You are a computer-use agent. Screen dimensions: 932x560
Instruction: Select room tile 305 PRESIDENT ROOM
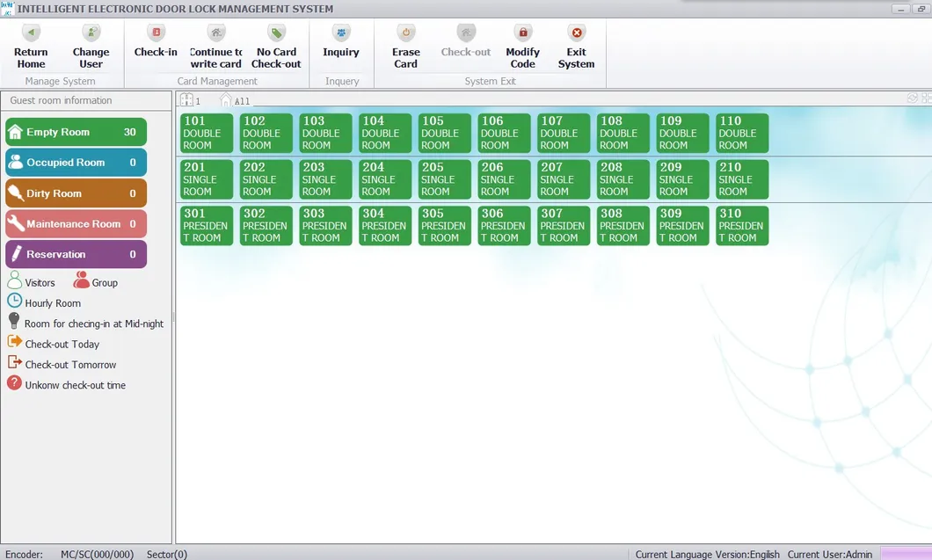click(443, 225)
